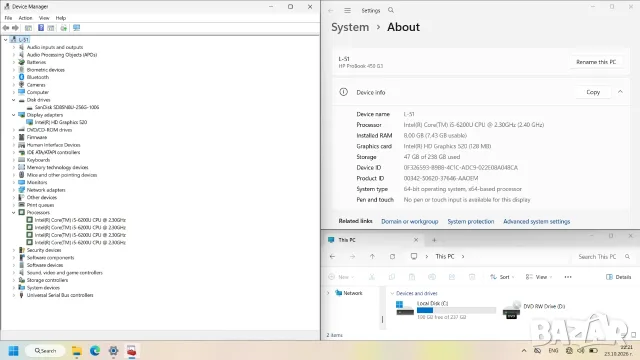The height and width of the screenshot is (360, 640).
Task: Expand the Network adapters node
Action: click(13, 190)
